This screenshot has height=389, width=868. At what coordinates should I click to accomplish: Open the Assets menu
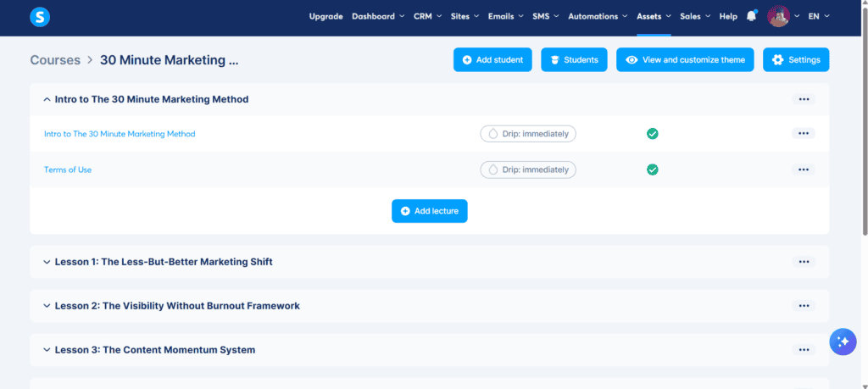tap(654, 17)
